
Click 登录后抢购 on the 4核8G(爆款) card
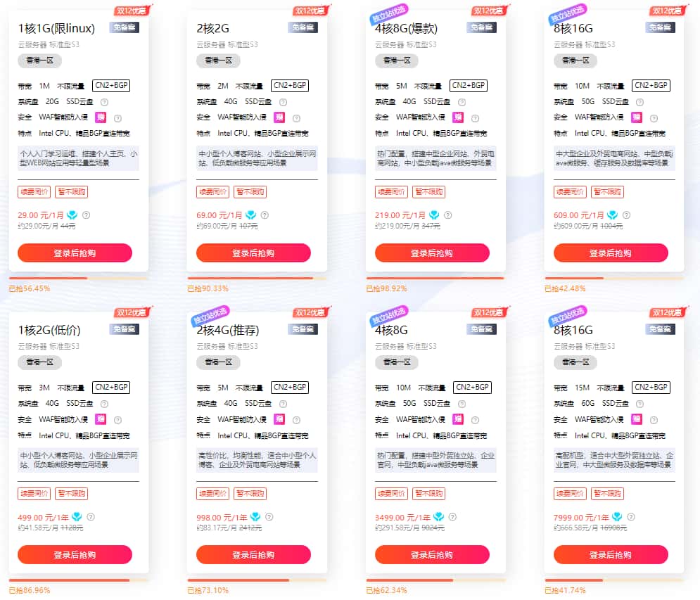pyautogui.click(x=433, y=253)
